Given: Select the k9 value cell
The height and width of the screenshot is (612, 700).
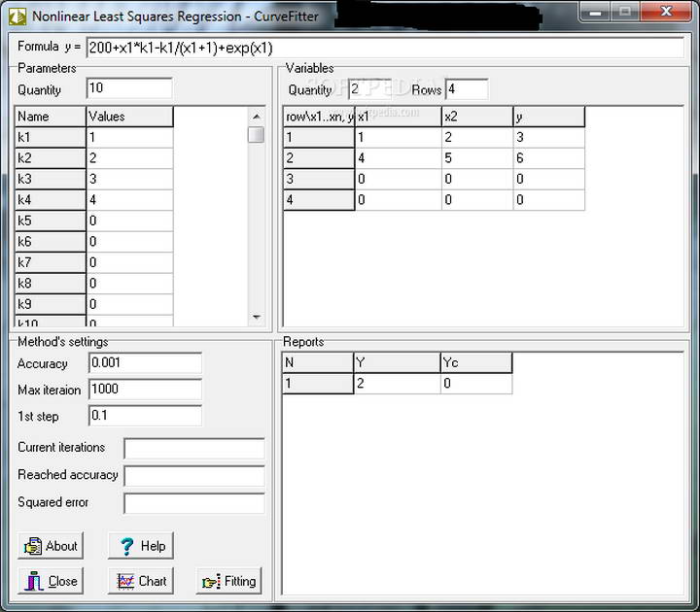Looking at the screenshot, I should point(129,304).
